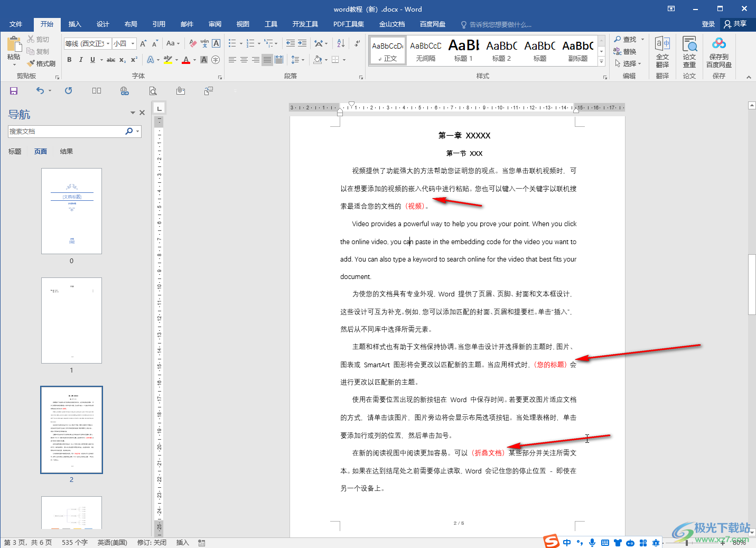756x548 pixels.
Task: Click the Replace (替换) button
Action: point(625,51)
